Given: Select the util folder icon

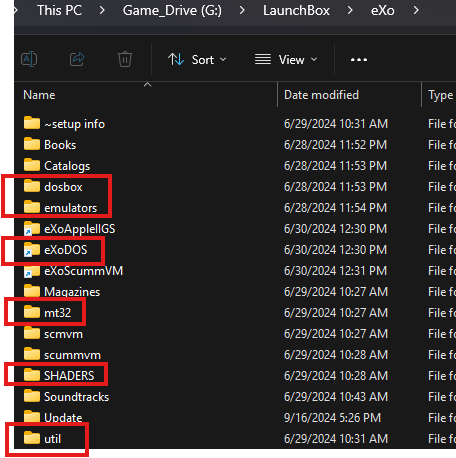Looking at the screenshot, I should point(32,438).
